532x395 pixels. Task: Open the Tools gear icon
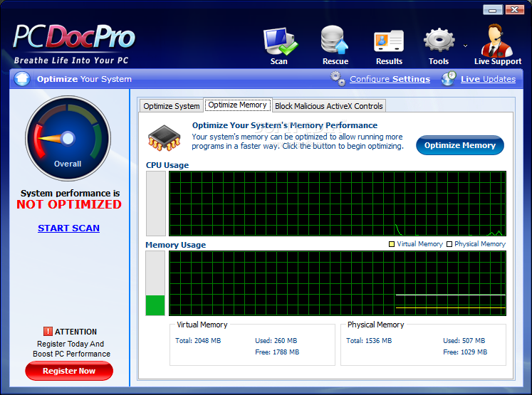point(439,40)
